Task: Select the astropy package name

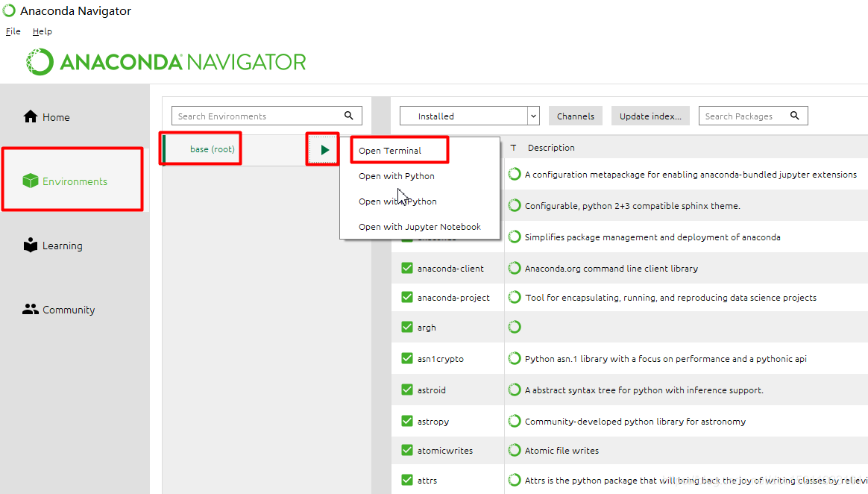Action: [x=433, y=422]
